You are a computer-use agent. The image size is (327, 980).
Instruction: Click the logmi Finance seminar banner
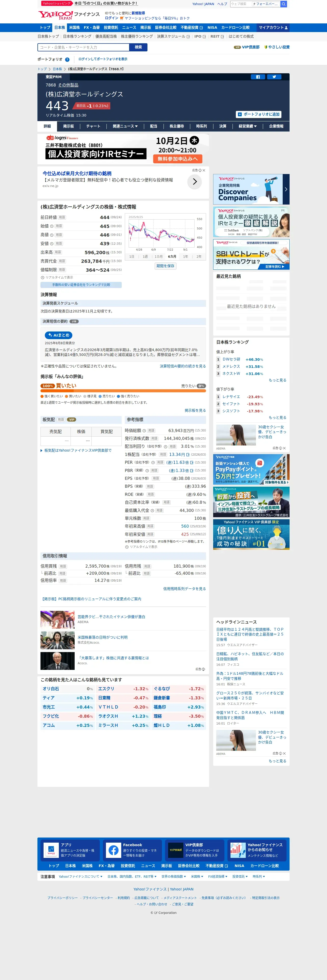tap(123, 149)
